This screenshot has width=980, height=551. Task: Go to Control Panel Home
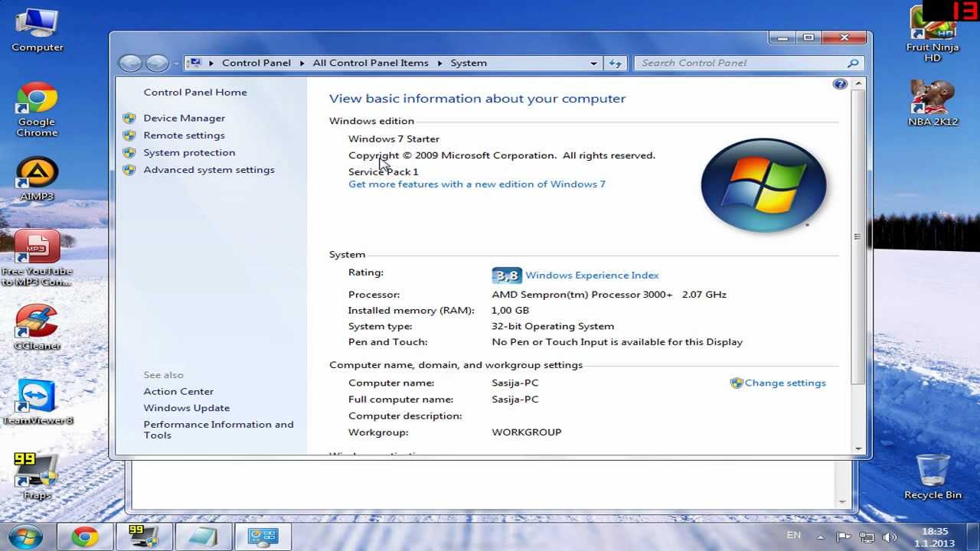pyautogui.click(x=195, y=93)
